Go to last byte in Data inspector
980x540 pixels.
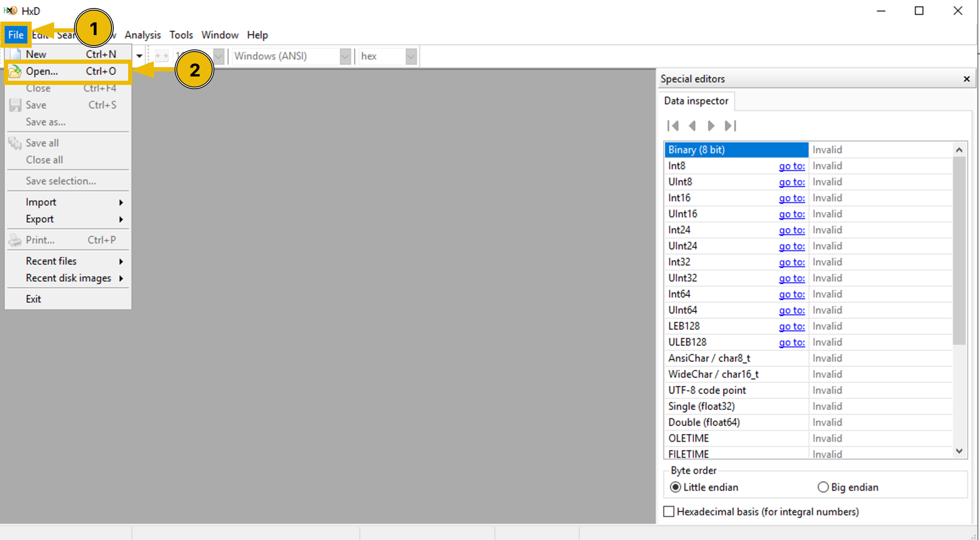[730, 126]
